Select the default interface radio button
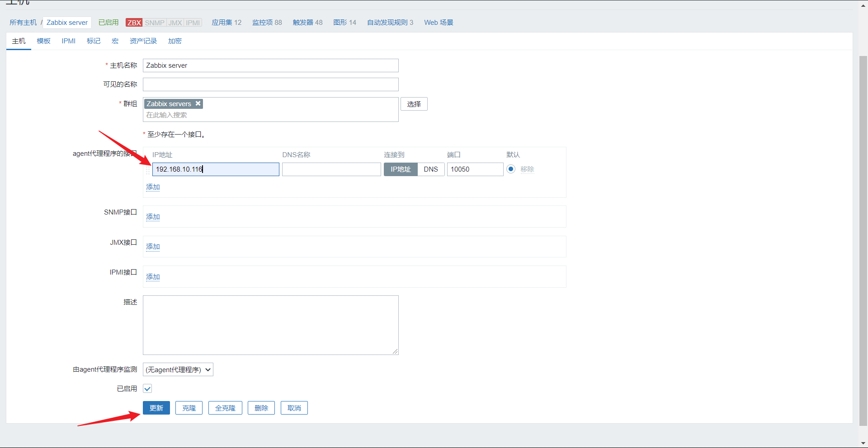The height and width of the screenshot is (448, 868). [x=511, y=169]
